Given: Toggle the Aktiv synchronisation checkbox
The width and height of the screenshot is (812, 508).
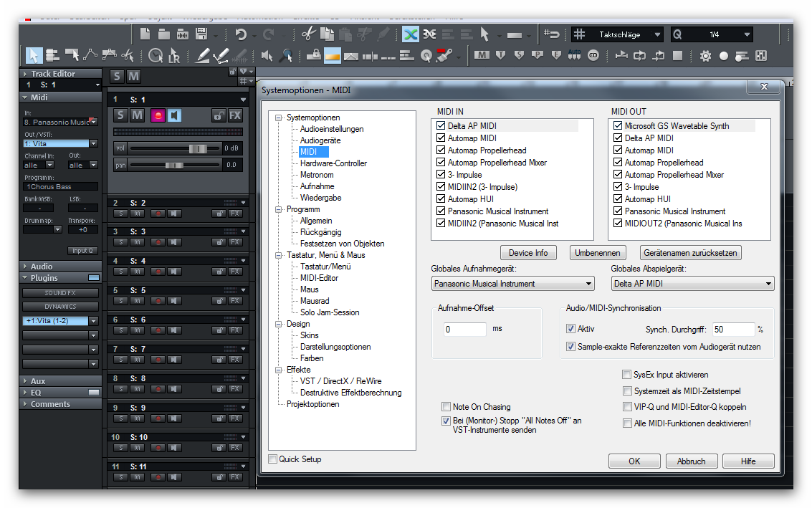Looking at the screenshot, I should pos(570,329).
